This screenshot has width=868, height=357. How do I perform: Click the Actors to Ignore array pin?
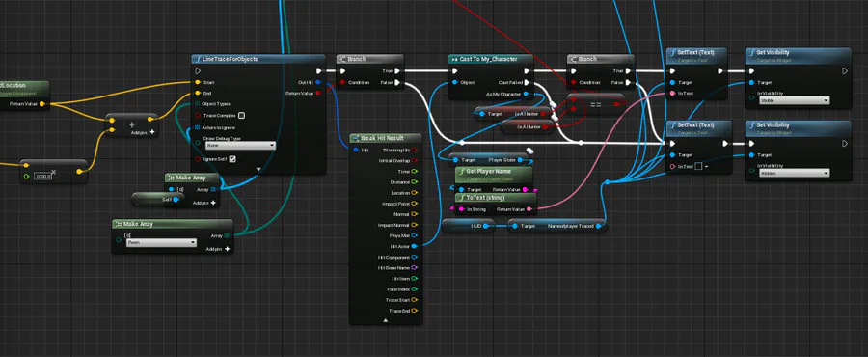pos(198,128)
